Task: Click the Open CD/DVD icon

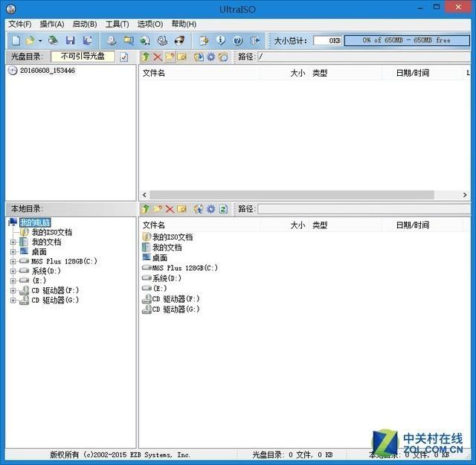Action: point(54,40)
